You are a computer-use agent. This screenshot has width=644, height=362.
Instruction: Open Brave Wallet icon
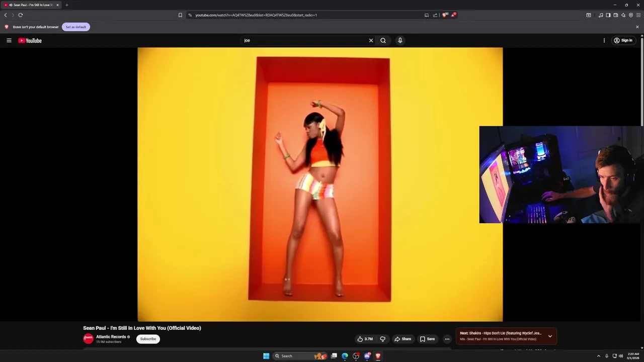coord(616,15)
